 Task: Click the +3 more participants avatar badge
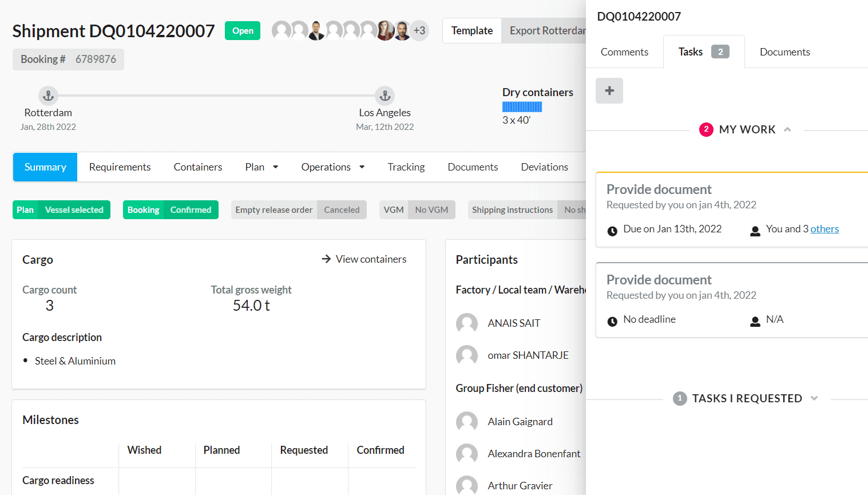click(x=419, y=30)
